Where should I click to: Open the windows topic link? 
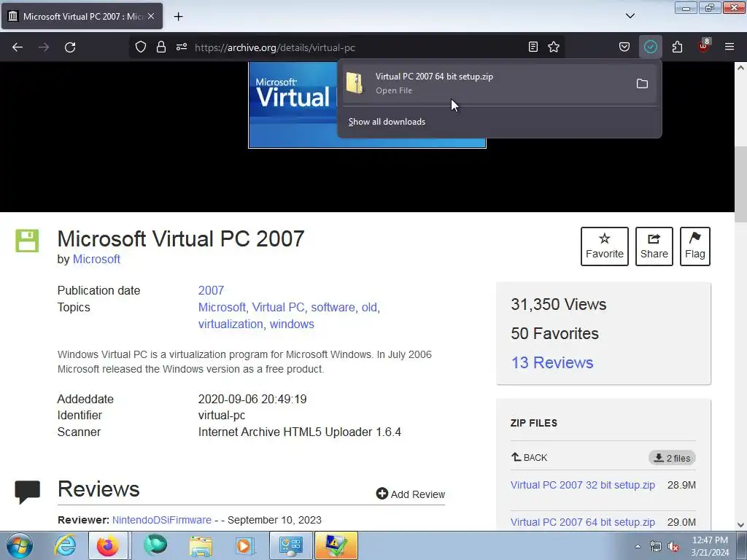pyautogui.click(x=292, y=324)
